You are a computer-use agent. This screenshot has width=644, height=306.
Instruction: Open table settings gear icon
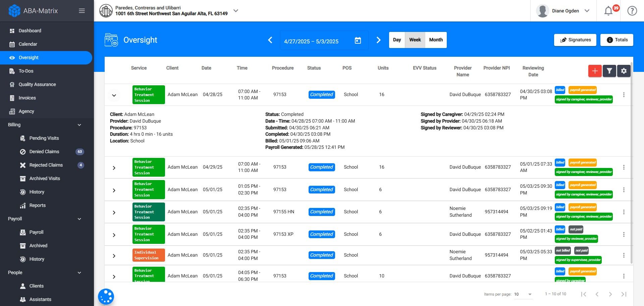tap(624, 71)
